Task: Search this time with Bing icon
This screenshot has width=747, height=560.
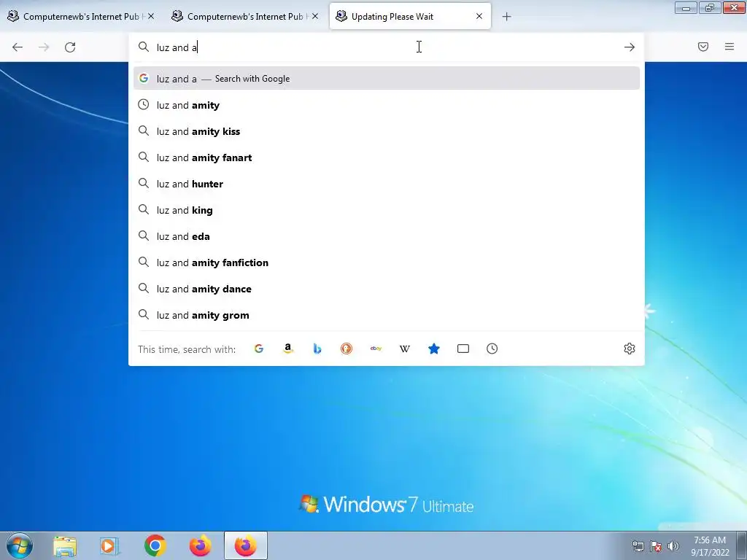Action: click(317, 349)
